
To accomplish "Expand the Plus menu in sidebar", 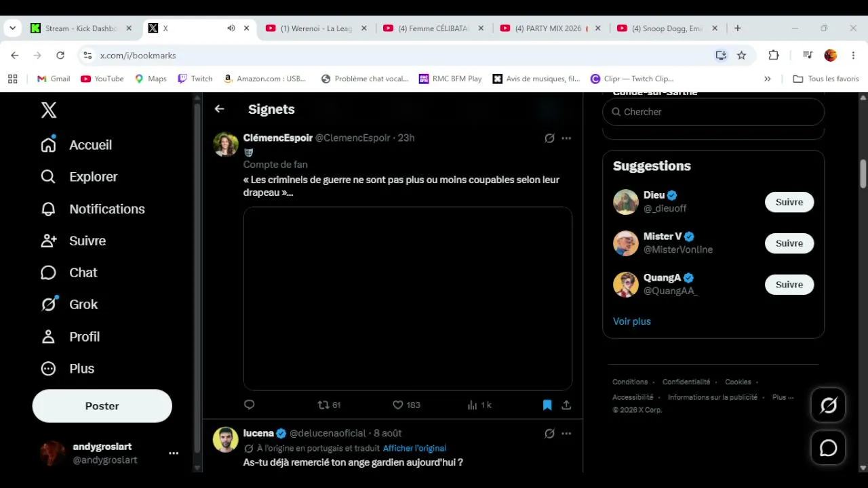I will [x=68, y=369].
